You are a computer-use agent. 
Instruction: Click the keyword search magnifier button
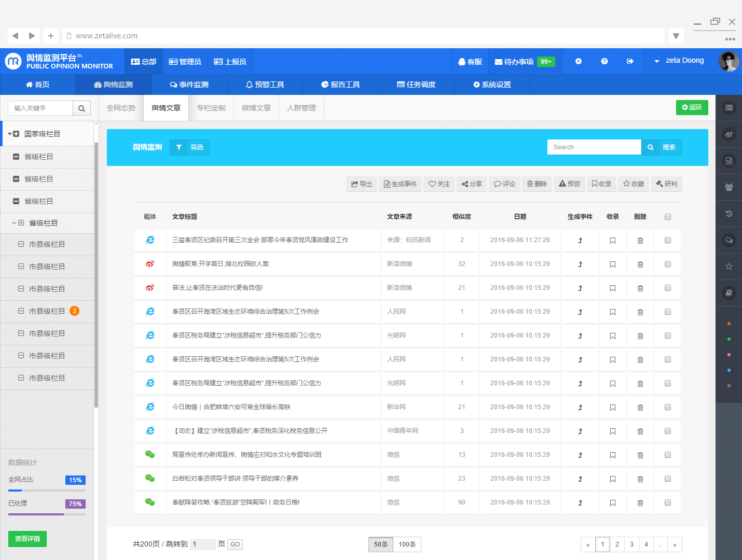tap(81, 108)
